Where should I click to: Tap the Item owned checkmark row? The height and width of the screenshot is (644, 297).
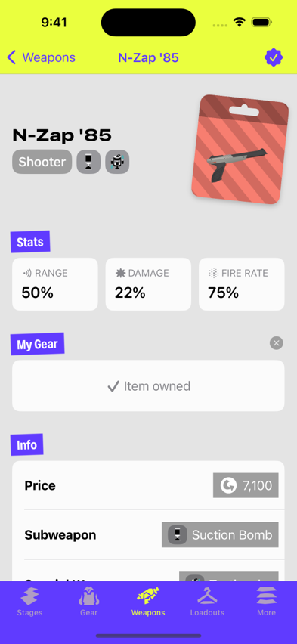148,386
